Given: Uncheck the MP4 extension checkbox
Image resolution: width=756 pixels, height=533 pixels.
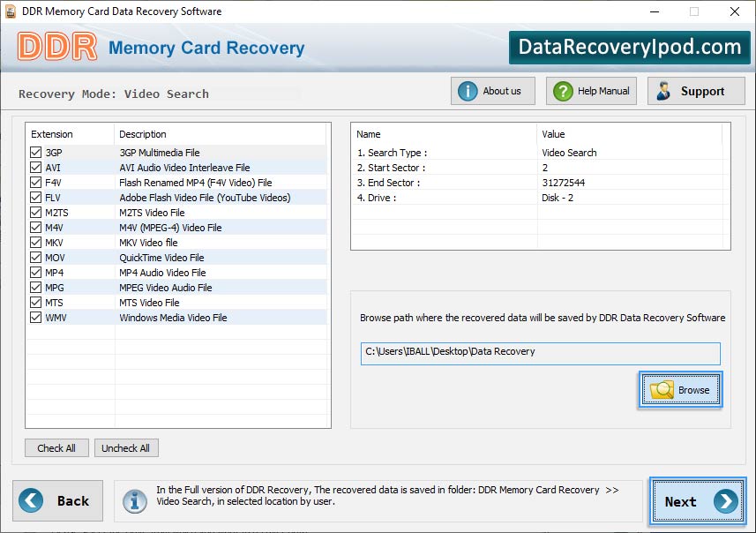Looking at the screenshot, I should 35,272.
